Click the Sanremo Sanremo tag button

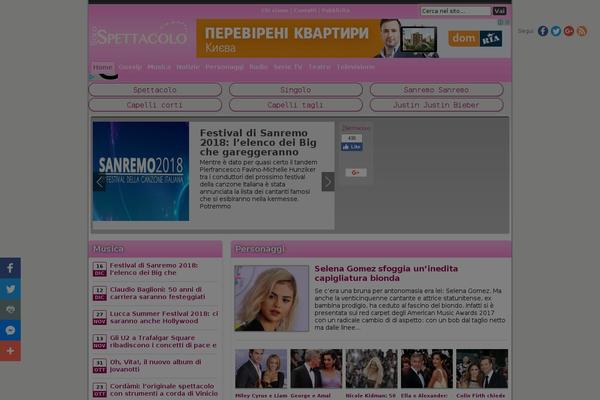click(436, 90)
